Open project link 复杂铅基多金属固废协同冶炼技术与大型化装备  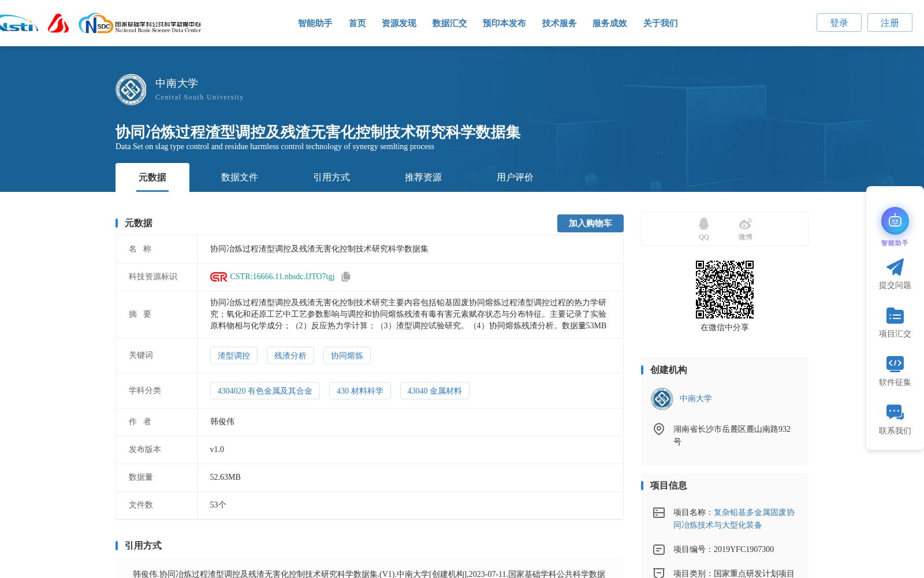point(734,518)
